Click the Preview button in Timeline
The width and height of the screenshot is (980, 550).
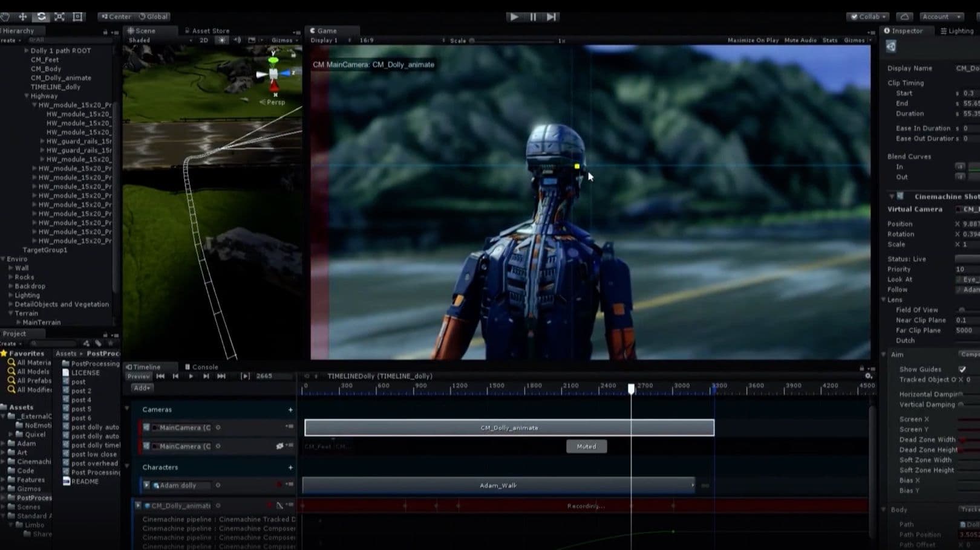pos(139,376)
